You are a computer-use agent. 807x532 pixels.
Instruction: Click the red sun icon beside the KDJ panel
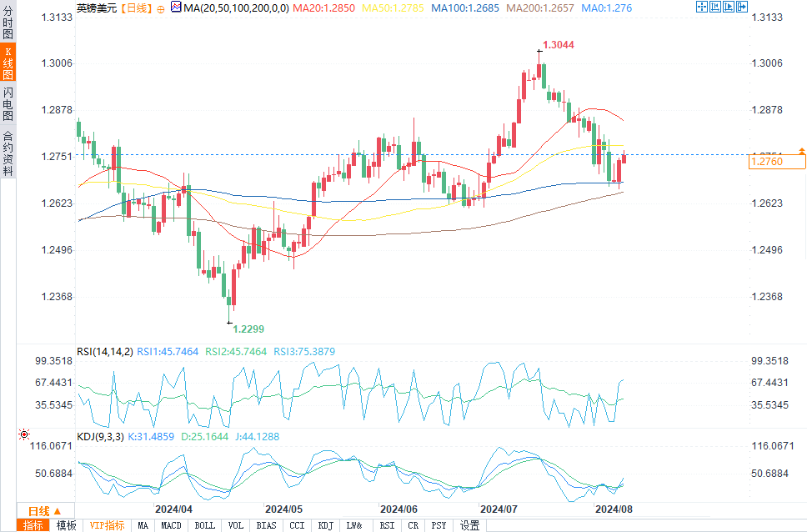(23, 434)
